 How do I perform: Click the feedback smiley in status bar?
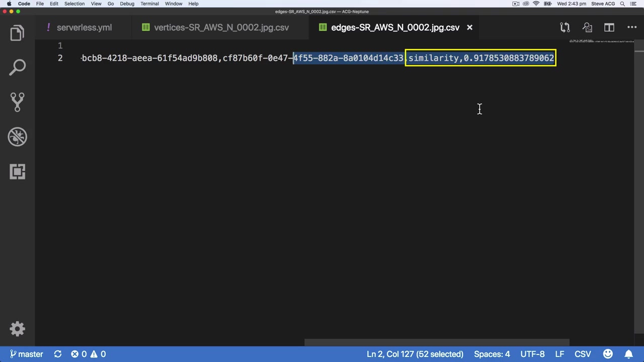tap(608, 354)
